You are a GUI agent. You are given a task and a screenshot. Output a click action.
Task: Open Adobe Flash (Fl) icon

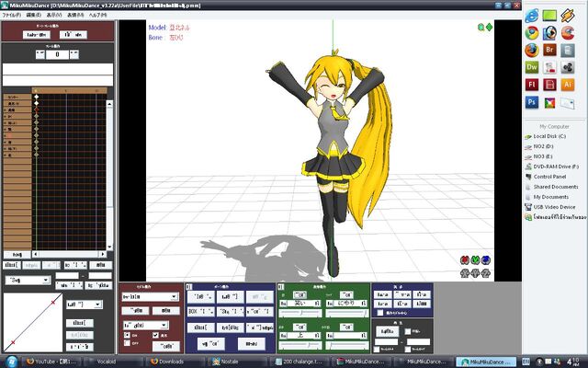[x=532, y=85]
